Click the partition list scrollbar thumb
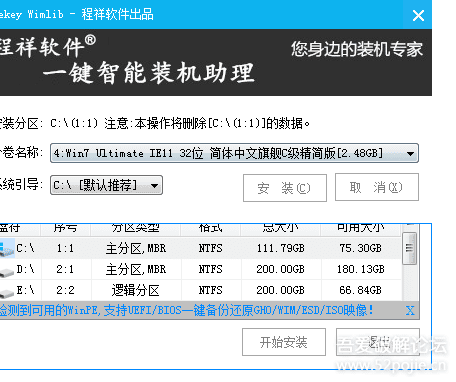Viewport: 456px width, 382px height. point(409,248)
